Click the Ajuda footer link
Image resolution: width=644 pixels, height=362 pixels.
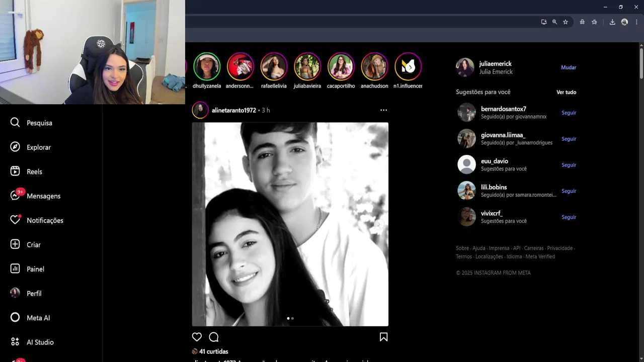[x=479, y=248]
